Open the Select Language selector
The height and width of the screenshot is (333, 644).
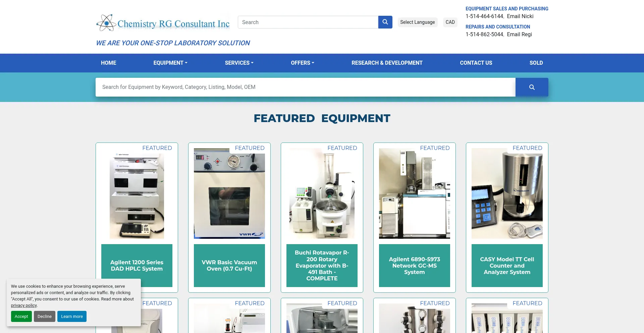(x=417, y=22)
